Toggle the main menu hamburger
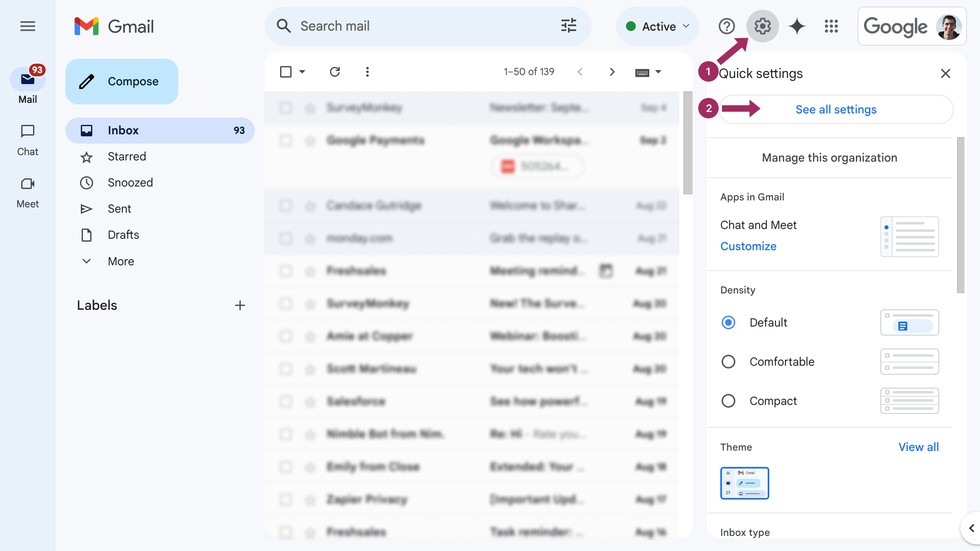Viewport: 980px width, 551px height. pos(28,27)
